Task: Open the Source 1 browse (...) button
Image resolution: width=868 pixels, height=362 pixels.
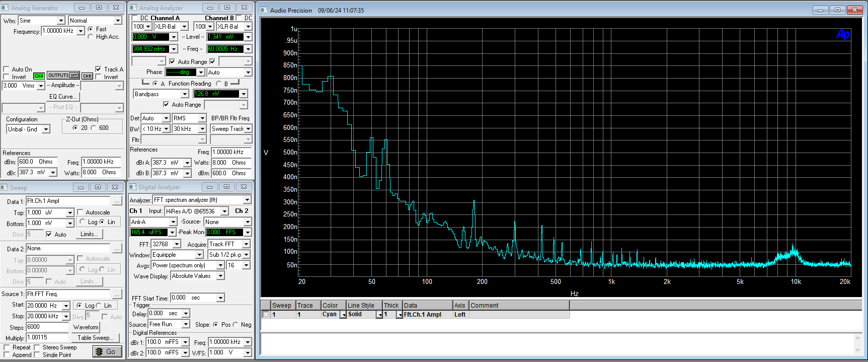Action: 117,294
